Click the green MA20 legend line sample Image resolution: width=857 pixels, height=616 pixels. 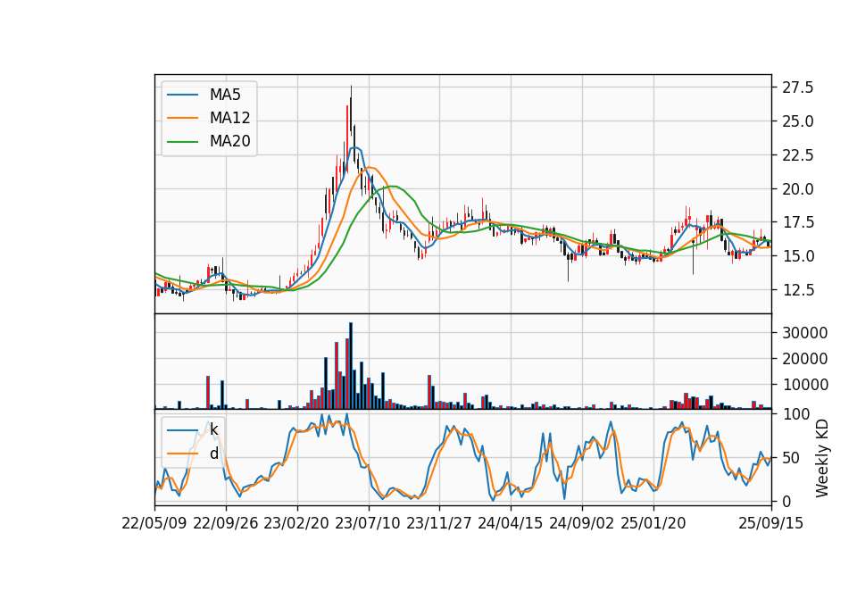point(182,141)
